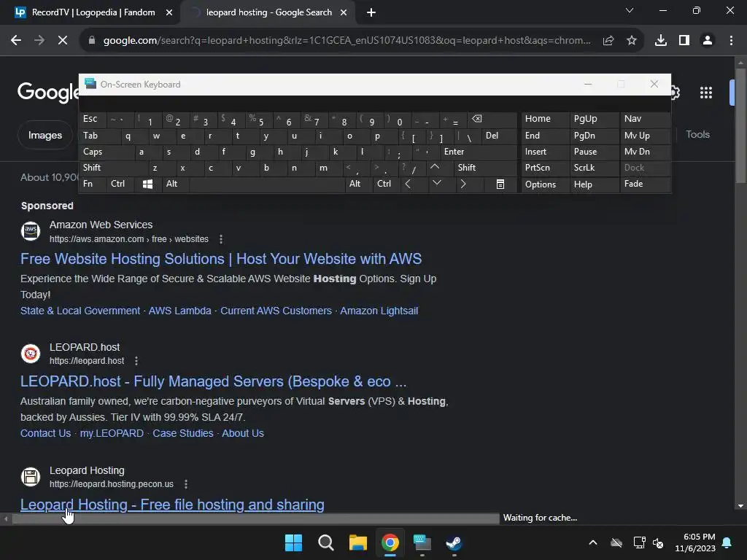The image size is (747, 560).
Task: Open Chrome profile menu
Action: 708,41
